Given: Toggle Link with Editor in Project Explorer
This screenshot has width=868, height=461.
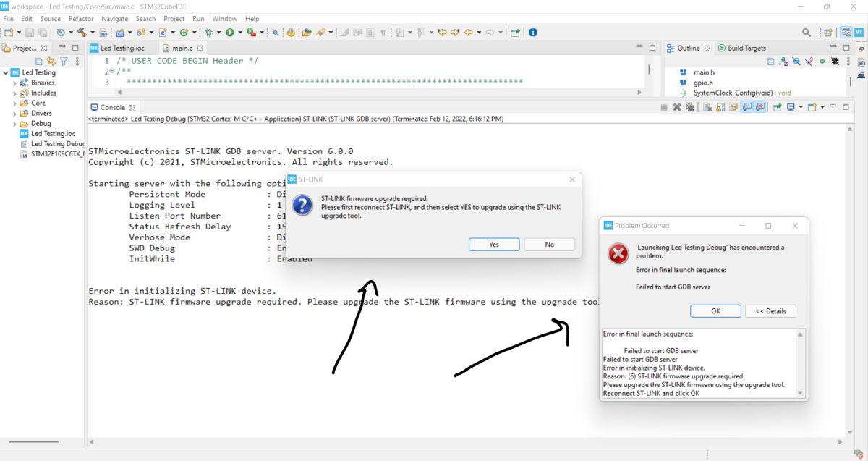Looking at the screenshot, I should pyautogui.click(x=51, y=62).
